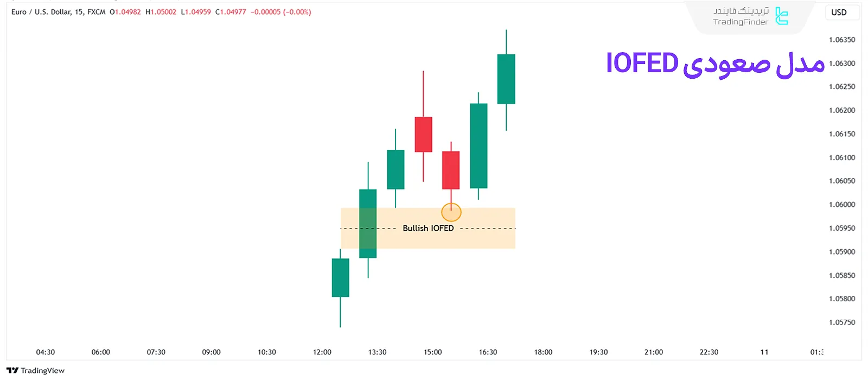The width and height of the screenshot is (868, 380).
Task: Click the orange IOFED zone rectangle
Action: 488,239
